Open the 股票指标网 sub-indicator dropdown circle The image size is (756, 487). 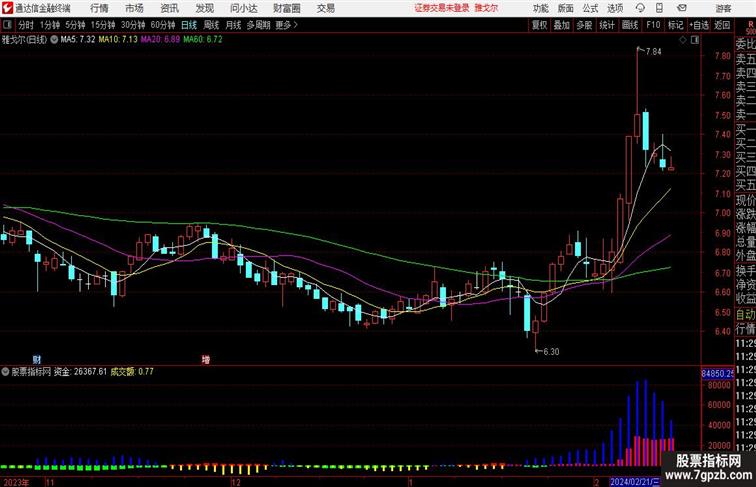pos(5,372)
